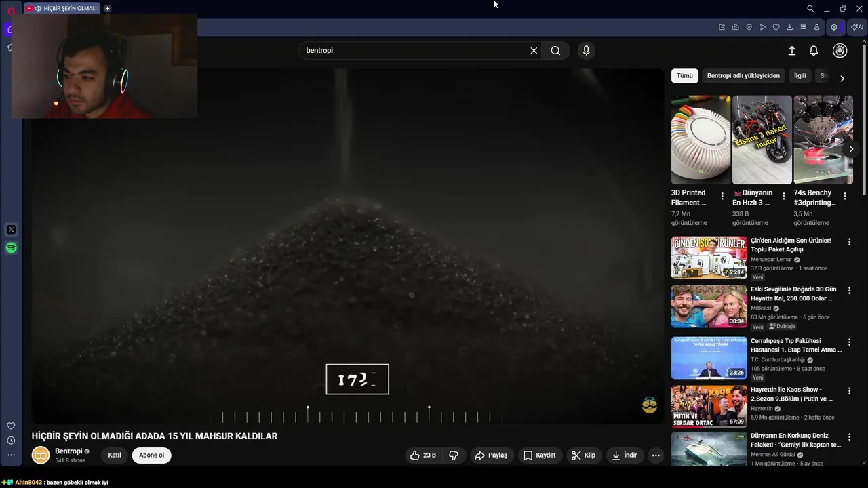Viewport: 868px width, 488px height.
Task: Mute the tab's audio speaker icon
Action: [39, 8]
